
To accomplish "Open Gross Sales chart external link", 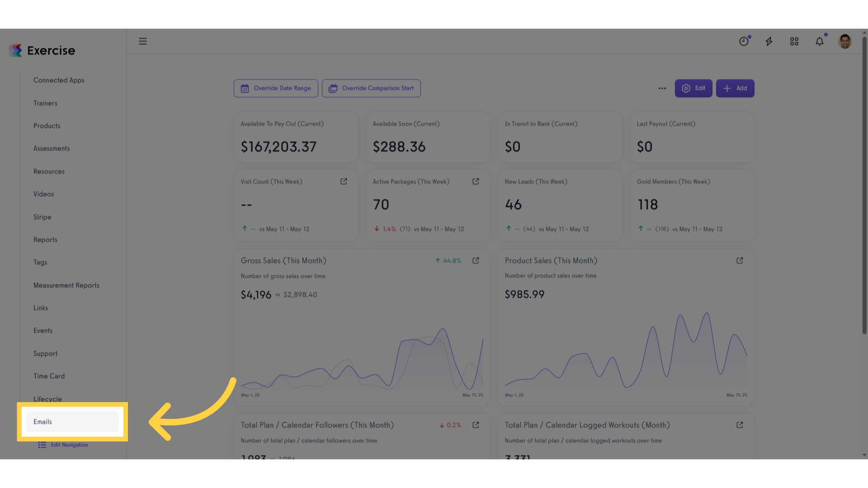I will (476, 260).
